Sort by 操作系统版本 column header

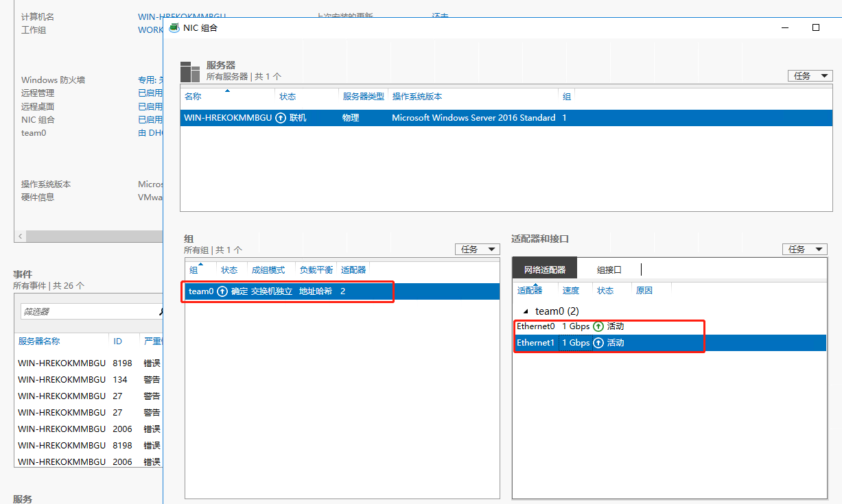click(417, 97)
